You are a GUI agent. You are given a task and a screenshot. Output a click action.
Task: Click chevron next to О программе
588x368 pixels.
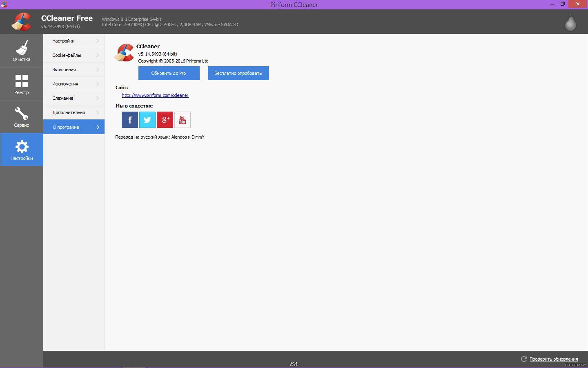(x=98, y=127)
